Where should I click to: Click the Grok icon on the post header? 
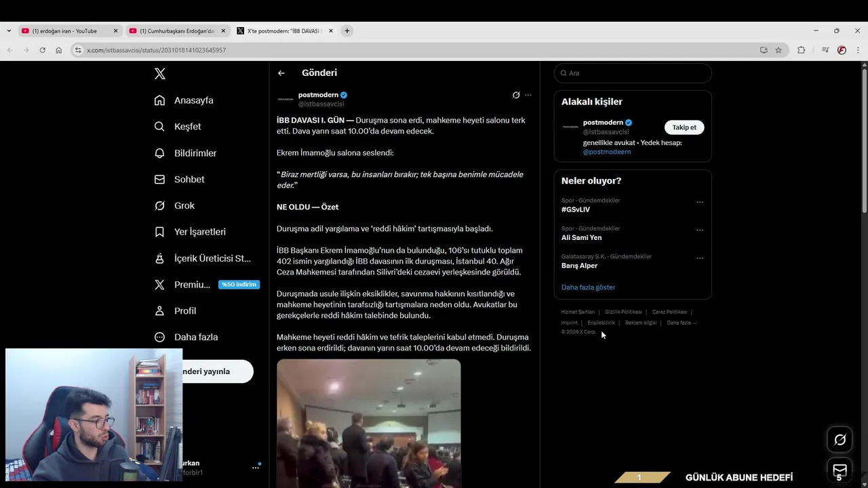516,95
